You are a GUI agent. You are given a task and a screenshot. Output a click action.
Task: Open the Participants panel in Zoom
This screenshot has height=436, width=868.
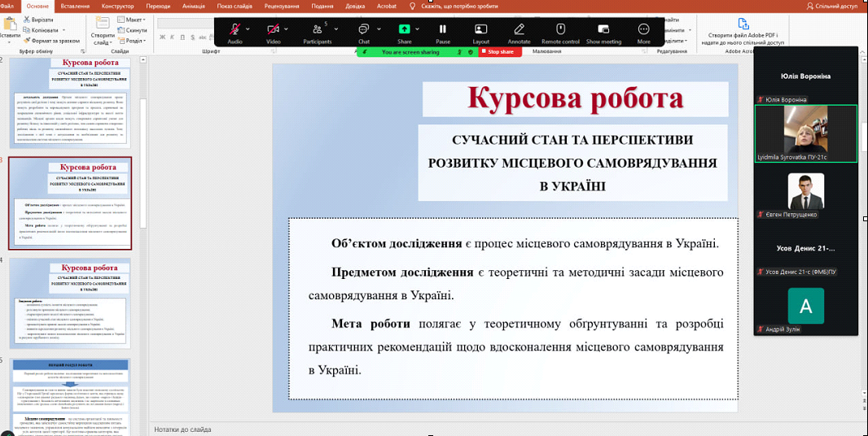pyautogui.click(x=317, y=29)
